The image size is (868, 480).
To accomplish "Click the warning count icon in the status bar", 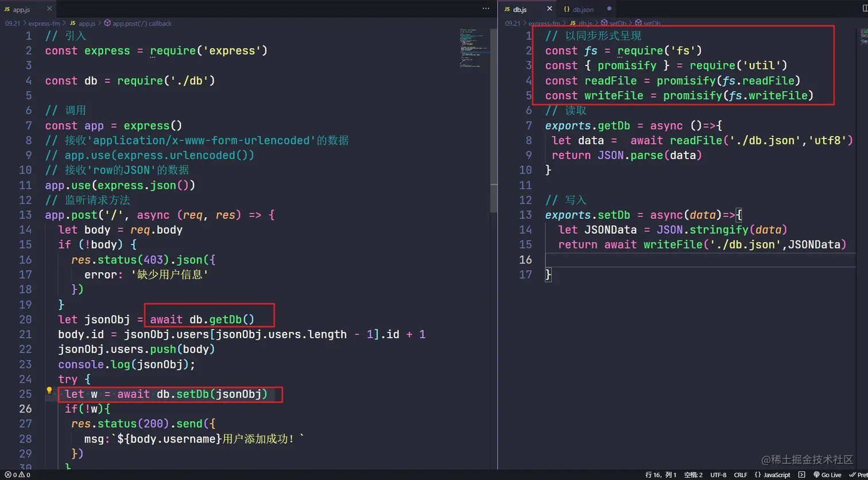I will click(x=21, y=475).
